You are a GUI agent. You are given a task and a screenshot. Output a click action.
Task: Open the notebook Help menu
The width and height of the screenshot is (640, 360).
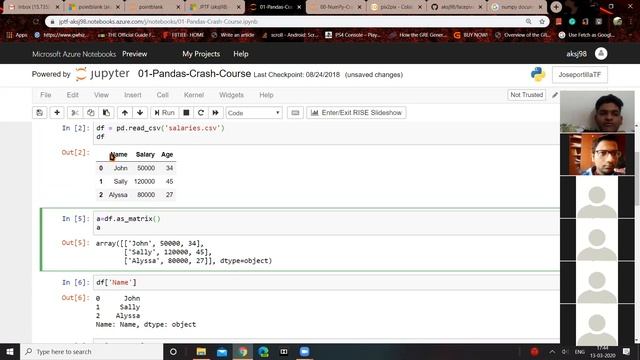266,95
